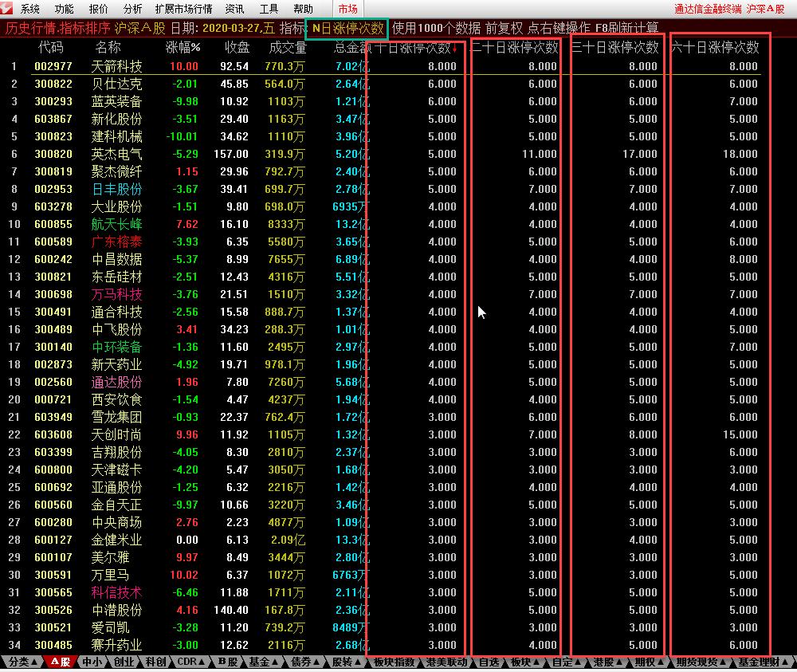Sort by 三十日涨停次数 column header
The width and height of the screenshot is (797, 672).
coord(615,47)
